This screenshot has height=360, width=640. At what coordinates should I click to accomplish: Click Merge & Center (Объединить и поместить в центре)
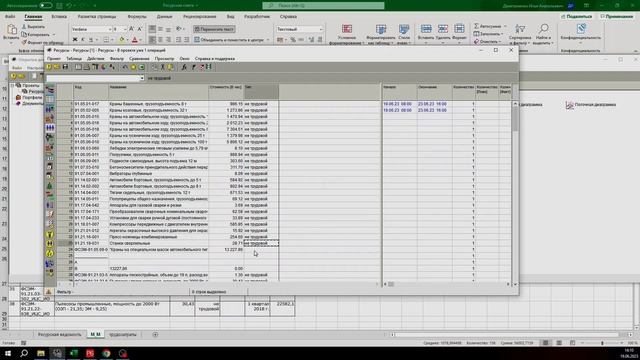coord(229,40)
